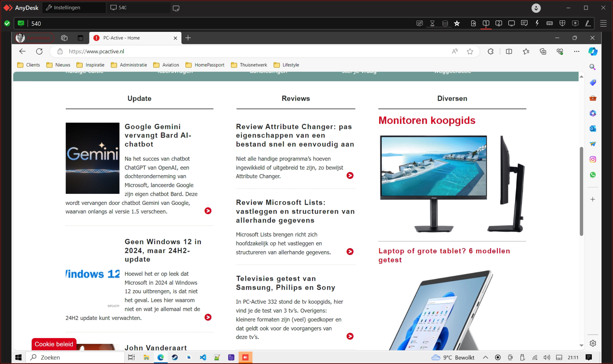This screenshot has width=613, height=364.
Task: Toggle the favorite star in AnyDesk toolbar
Action: [457, 23]
